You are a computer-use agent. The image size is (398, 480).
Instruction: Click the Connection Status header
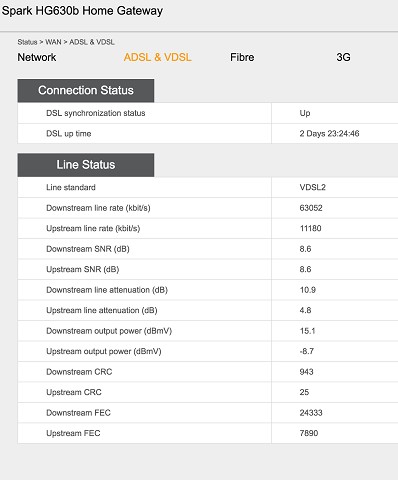86,90
